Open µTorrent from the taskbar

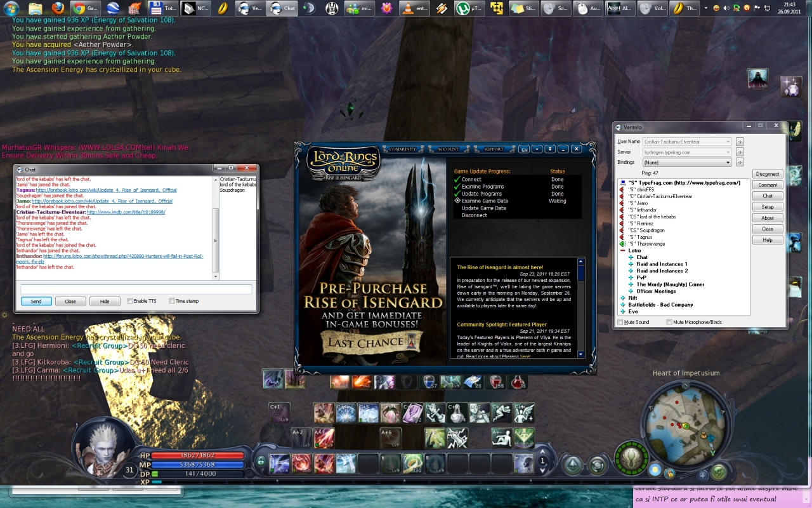(x=471, y=8)
